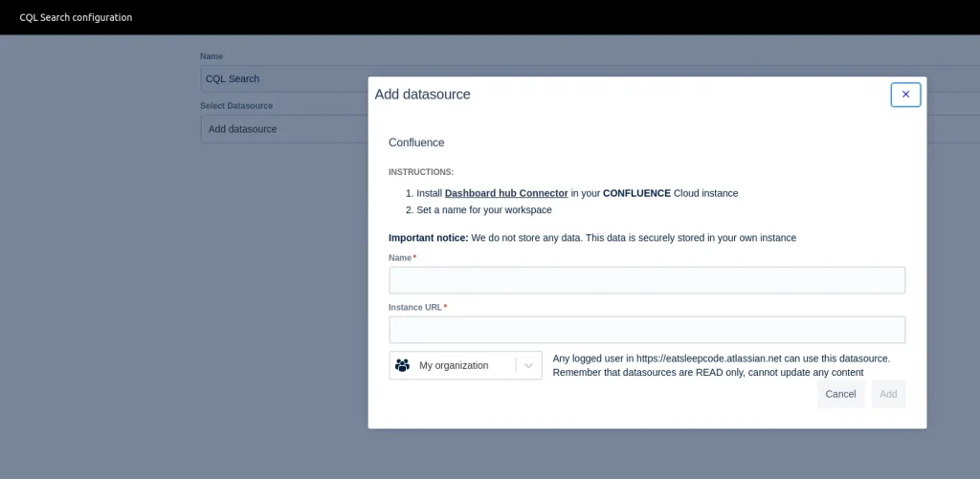Screen dimensions: 980x479
Task: Click the Confluence heading text
Action: 416,142
